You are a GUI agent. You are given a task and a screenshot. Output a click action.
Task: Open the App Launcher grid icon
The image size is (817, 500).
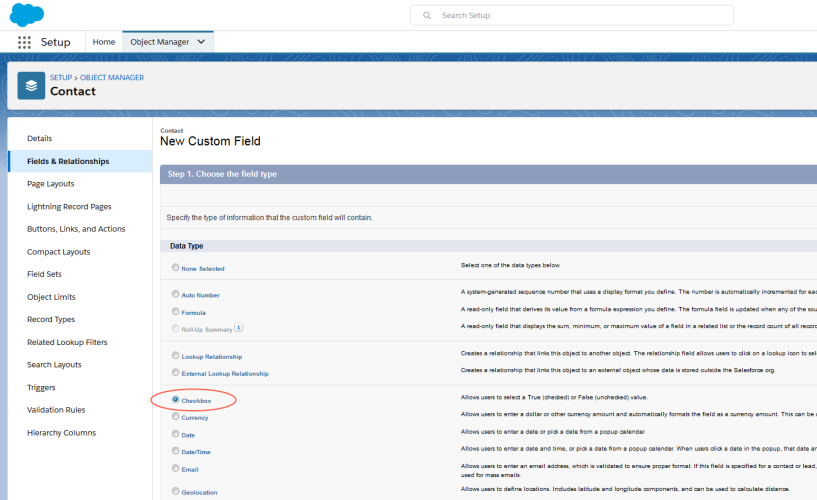[24, 43]
